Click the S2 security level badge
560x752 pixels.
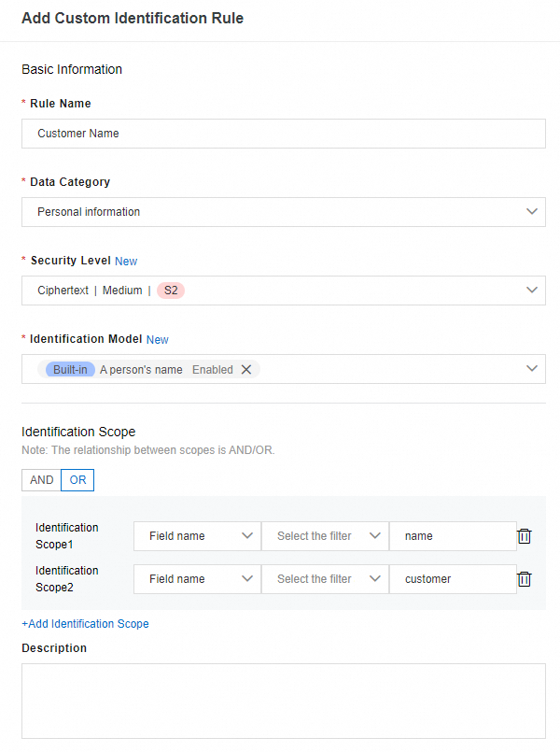[x=171, y=291]
